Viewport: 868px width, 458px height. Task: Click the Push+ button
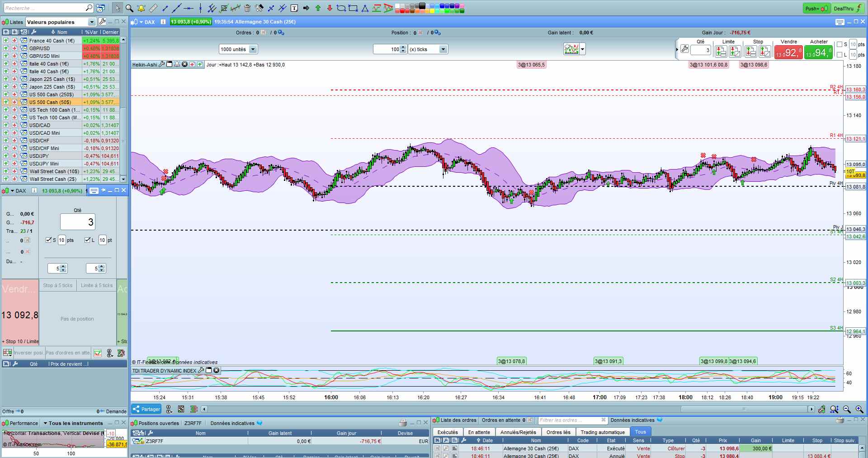(817, 8)
